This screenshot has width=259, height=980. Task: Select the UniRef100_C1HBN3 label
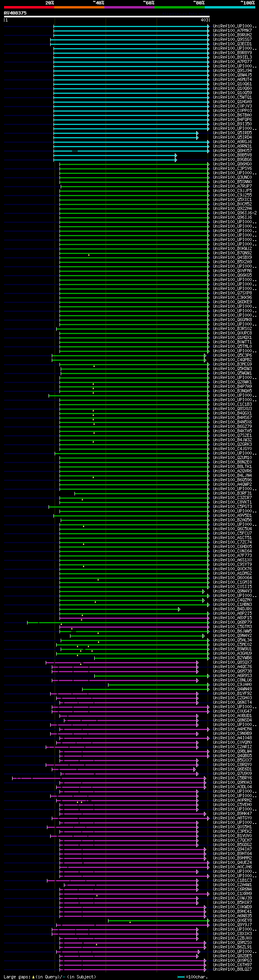point(232,604)
